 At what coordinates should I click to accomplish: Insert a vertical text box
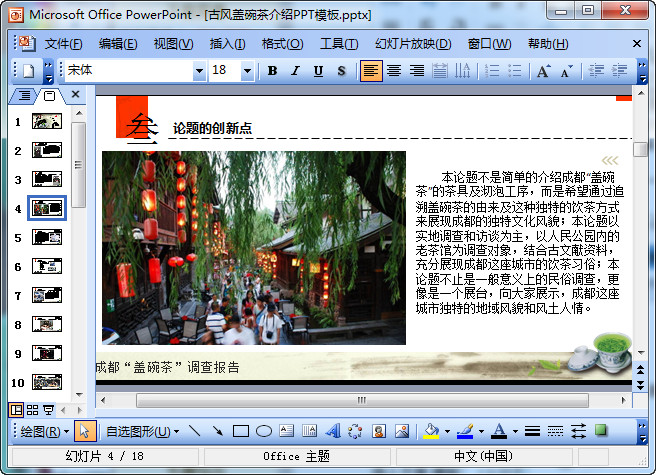tap(310, 431)
